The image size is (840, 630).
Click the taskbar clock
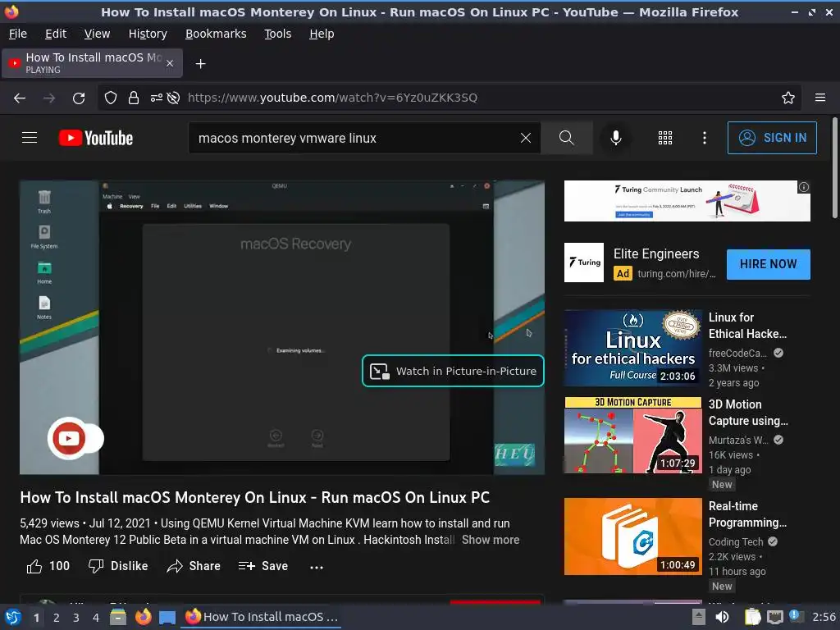tap(824, 617)
